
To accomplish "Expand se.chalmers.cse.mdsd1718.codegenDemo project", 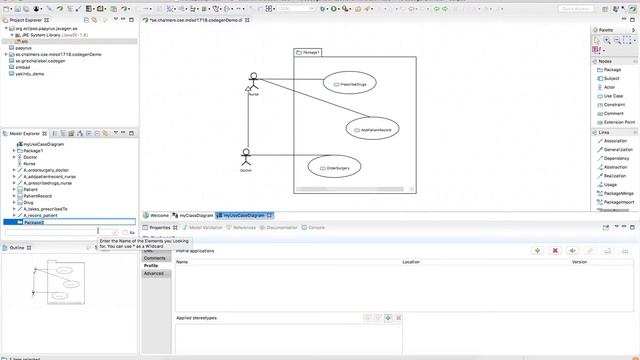I will [6, 54].
